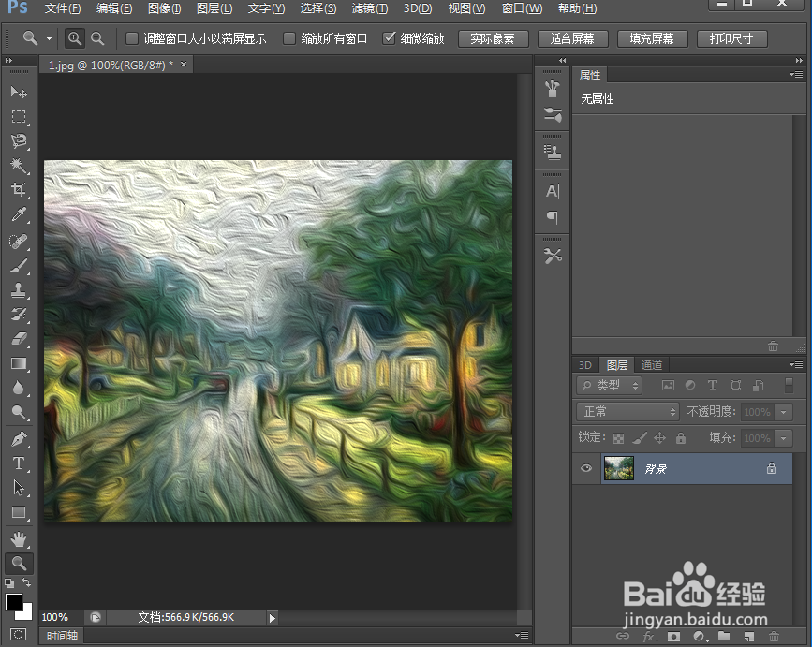Switch to the 通道 tab
812x647 pixels.
point(652,365)
